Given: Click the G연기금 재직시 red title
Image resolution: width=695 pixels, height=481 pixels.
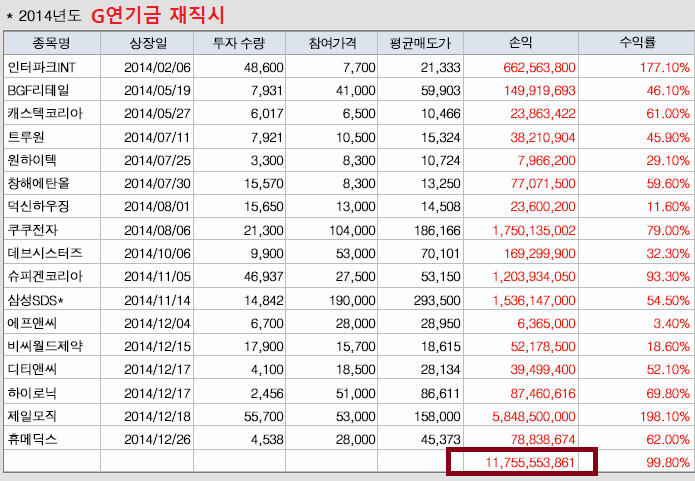Looking at the screenshot, I should 158,15.
